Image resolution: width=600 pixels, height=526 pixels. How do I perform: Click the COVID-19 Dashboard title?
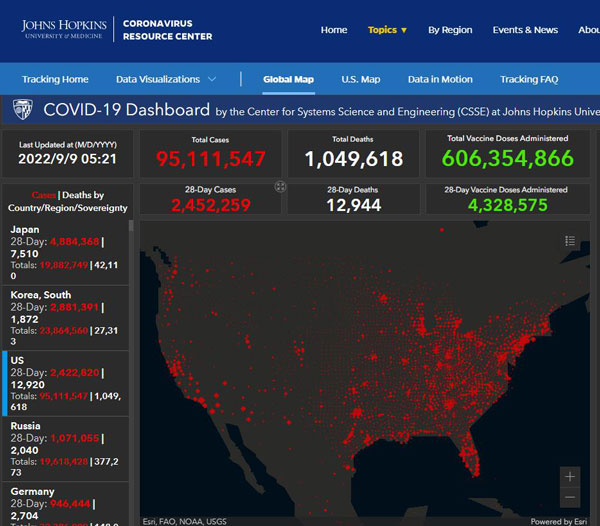pyautogui.click(x=127, y=110)
